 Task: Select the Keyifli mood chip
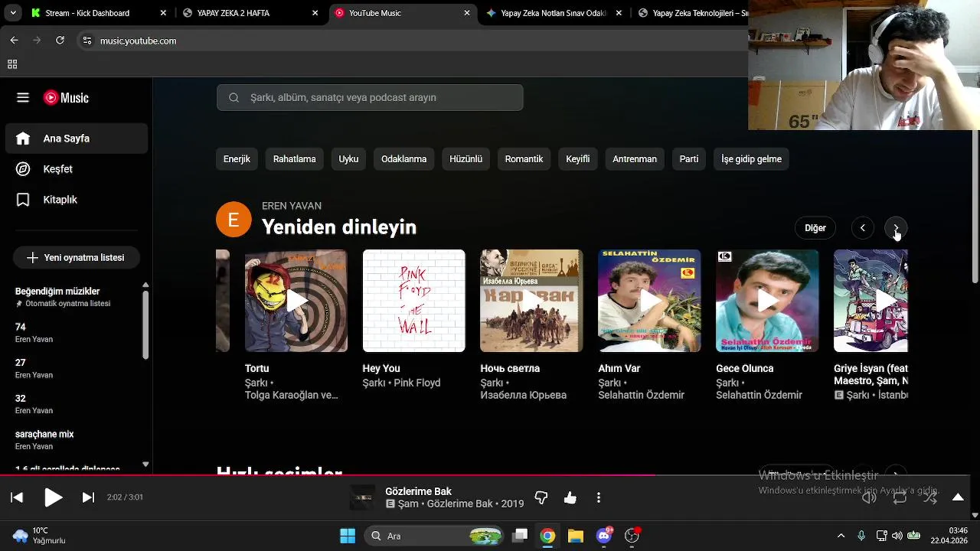[x=578, y=159]
